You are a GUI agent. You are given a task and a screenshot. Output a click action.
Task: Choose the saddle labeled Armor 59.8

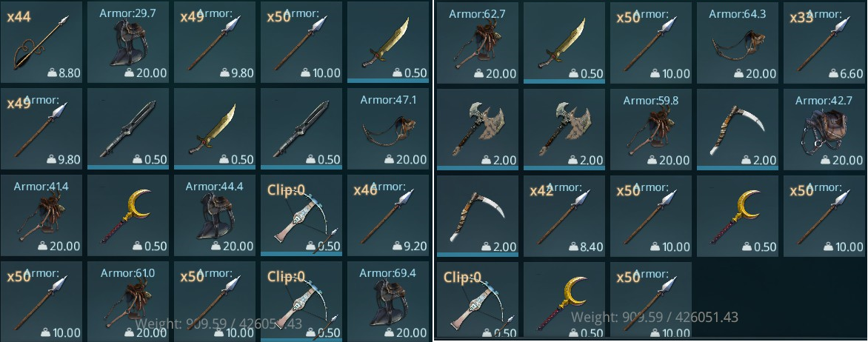(x=651, y=128)
